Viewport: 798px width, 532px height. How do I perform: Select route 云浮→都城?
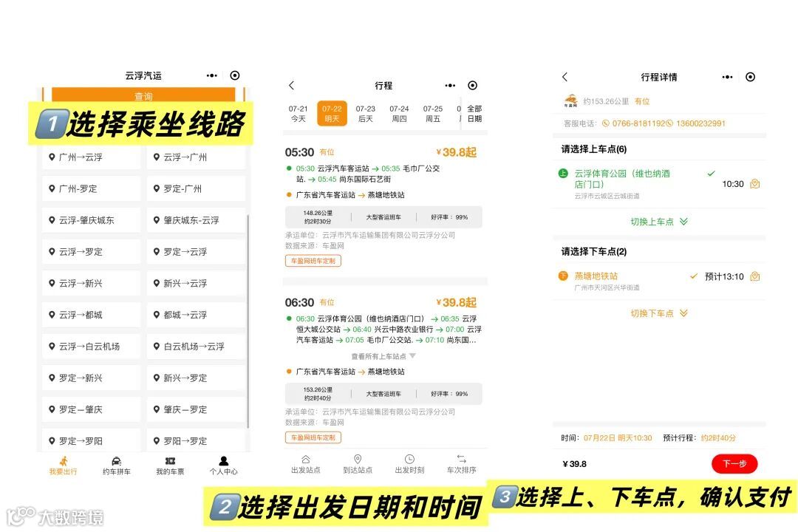tap(92, 315)
